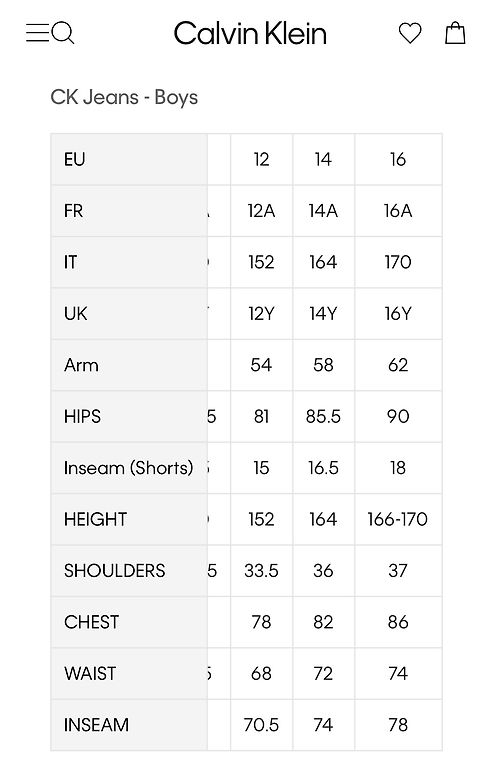493x768 pixels.
Task: Click the IT 152 size cell
Action: [261, 262]
